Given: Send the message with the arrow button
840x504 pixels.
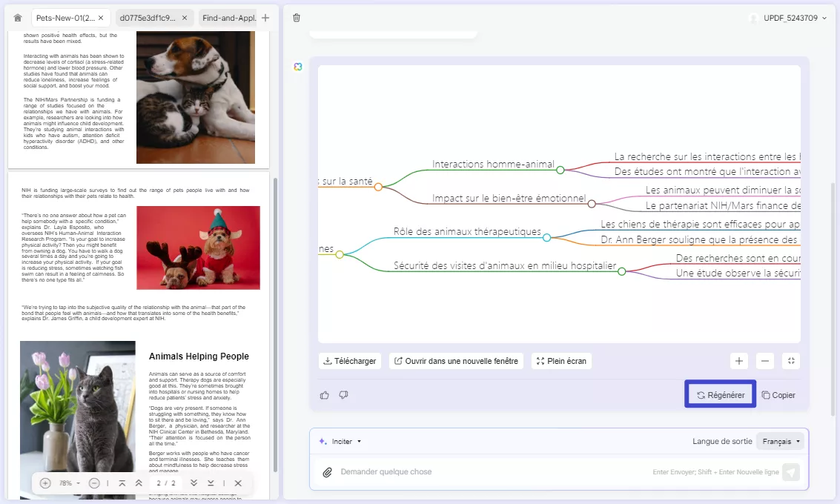Looking at the screenshot, I should tap(791, 472).
